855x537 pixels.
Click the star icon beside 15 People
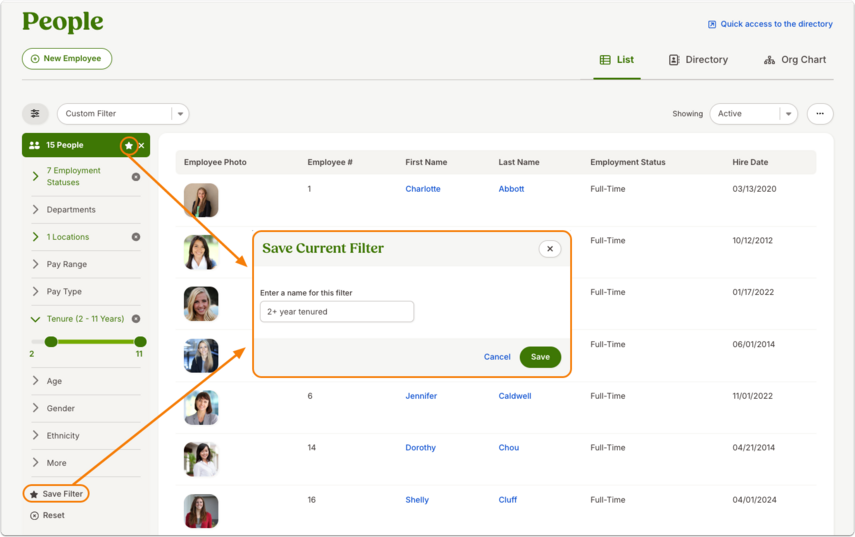click(129, 146)
